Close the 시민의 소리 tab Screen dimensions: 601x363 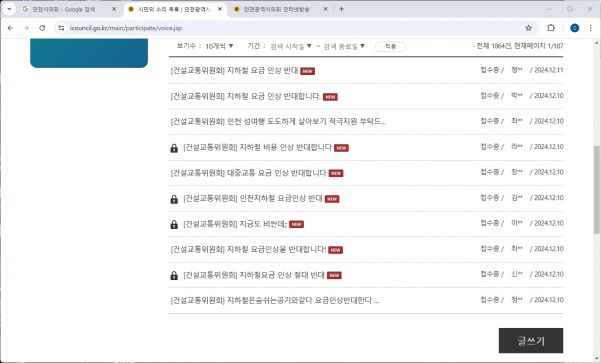pyautogui.click(x=220, y=9)
